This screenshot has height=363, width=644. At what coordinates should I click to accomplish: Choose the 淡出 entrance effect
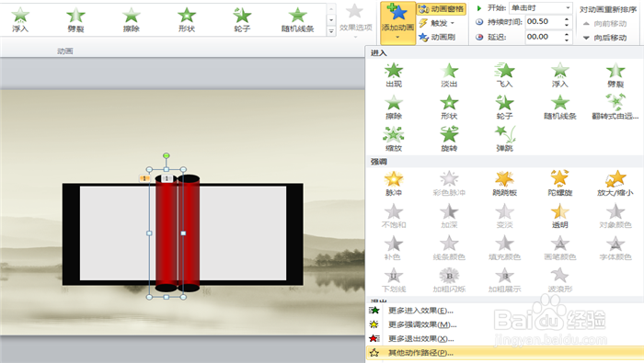point(449,74)
